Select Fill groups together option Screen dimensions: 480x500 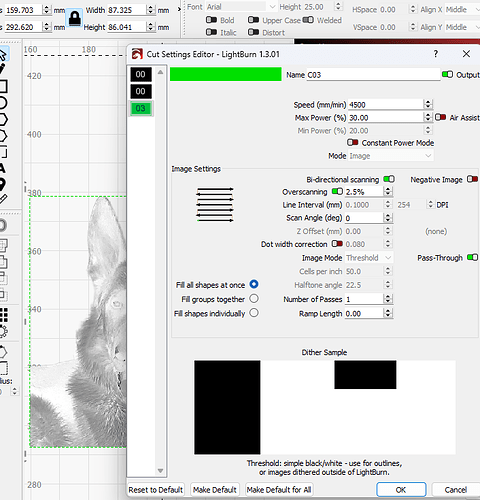tap(254, 298)
